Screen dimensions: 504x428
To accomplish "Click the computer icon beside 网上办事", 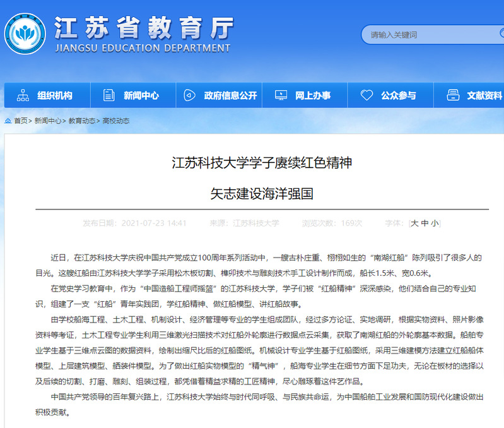I will (x=281, y=95).
